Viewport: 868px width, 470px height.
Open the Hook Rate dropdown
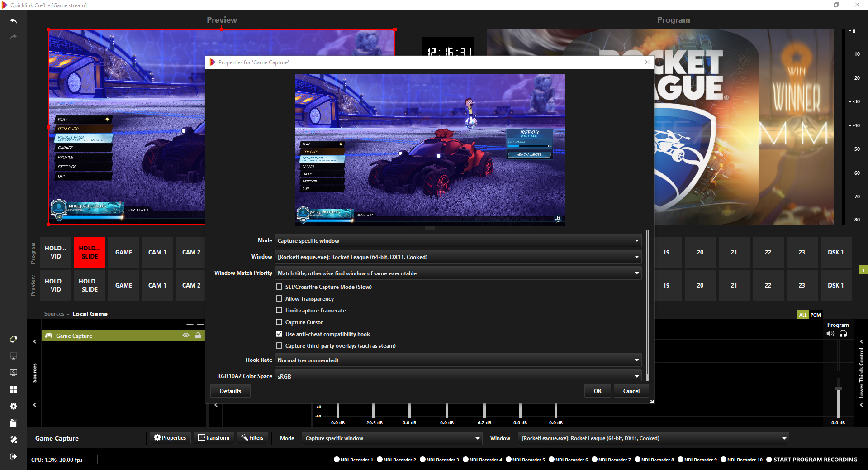click(x=458, y=360)
